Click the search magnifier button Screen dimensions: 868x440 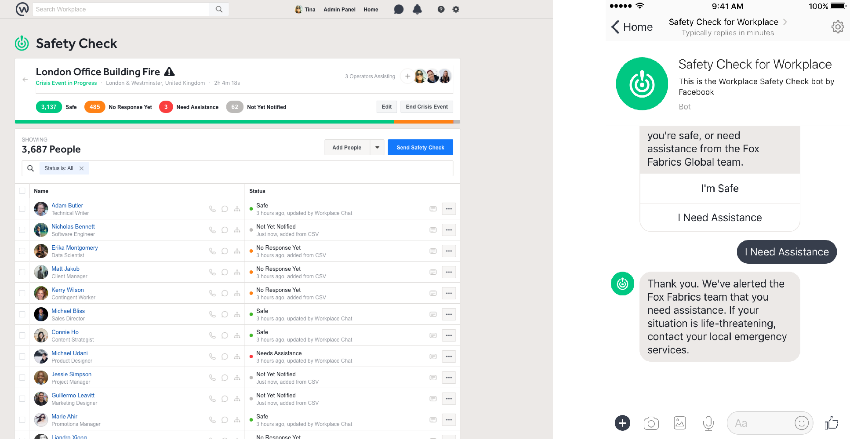pyautogui.click(x=219, y=9)
